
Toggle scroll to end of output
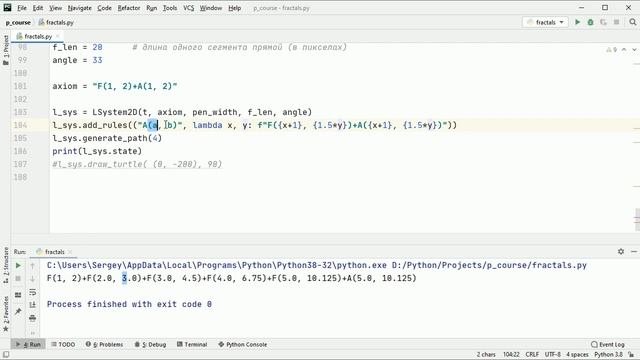[33, 305]
